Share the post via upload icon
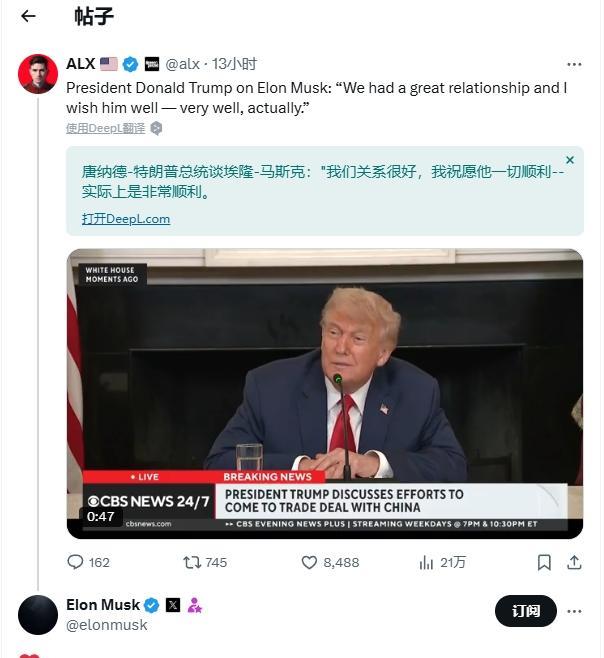Image resolution: width=604 pixels, height=658 pixels. (574, 562)
